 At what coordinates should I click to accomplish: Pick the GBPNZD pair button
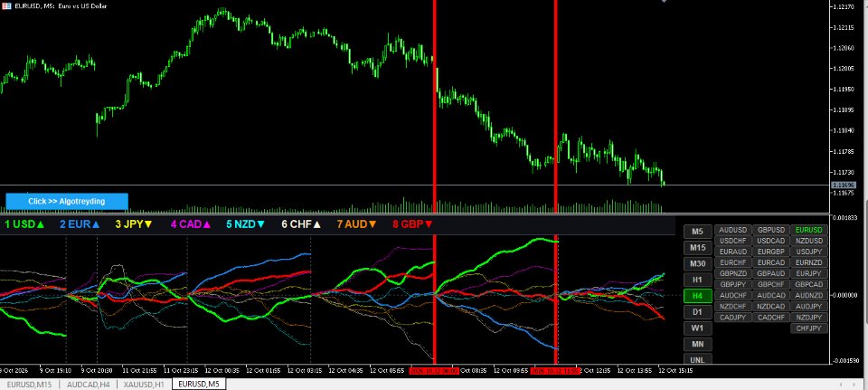[733, 273]
